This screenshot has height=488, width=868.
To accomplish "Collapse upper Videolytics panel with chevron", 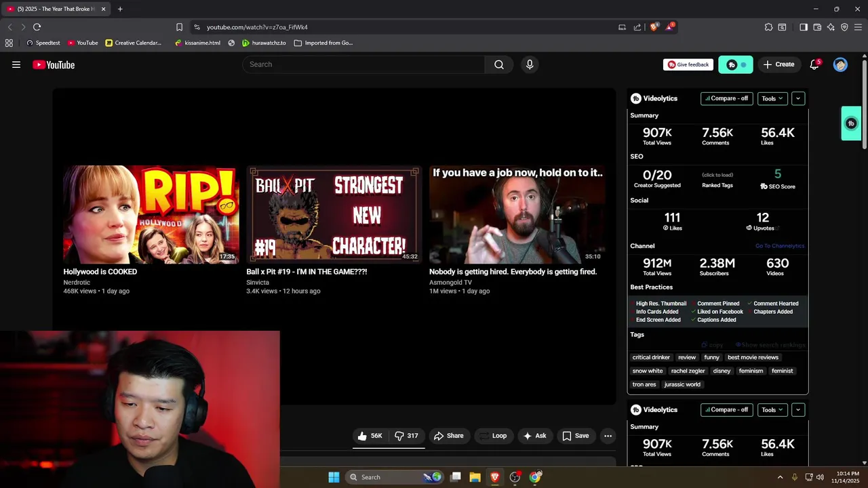I will [x=798, y=98].
